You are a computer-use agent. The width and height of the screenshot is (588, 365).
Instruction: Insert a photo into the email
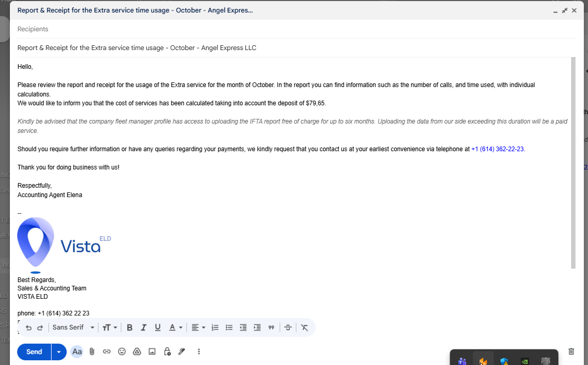point(152,351)
